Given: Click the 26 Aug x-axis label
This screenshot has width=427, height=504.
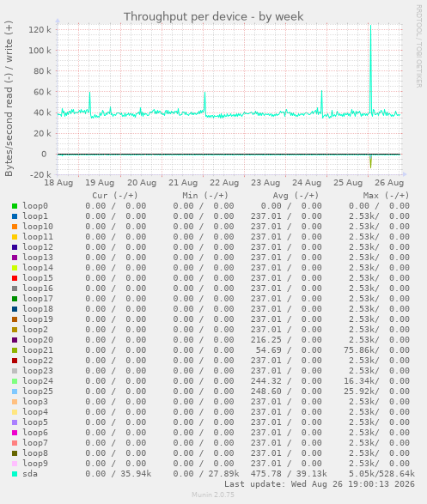Looking at the screenshot, I should 389,183.
